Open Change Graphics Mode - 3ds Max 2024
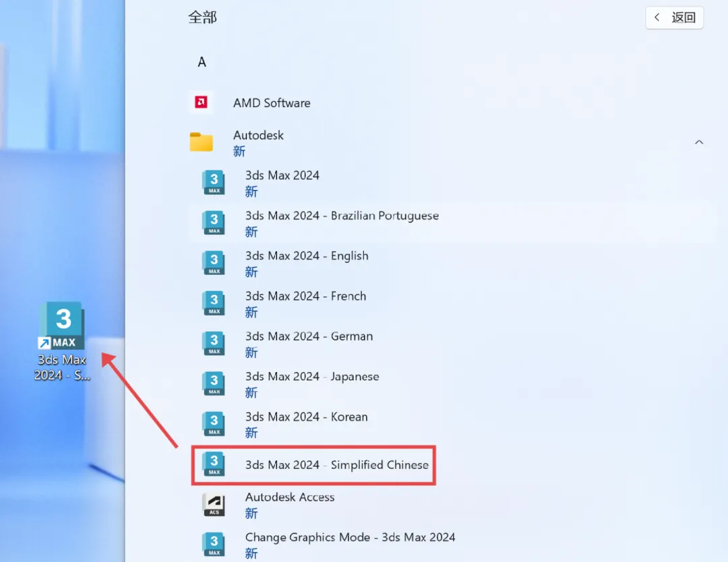 350,537
